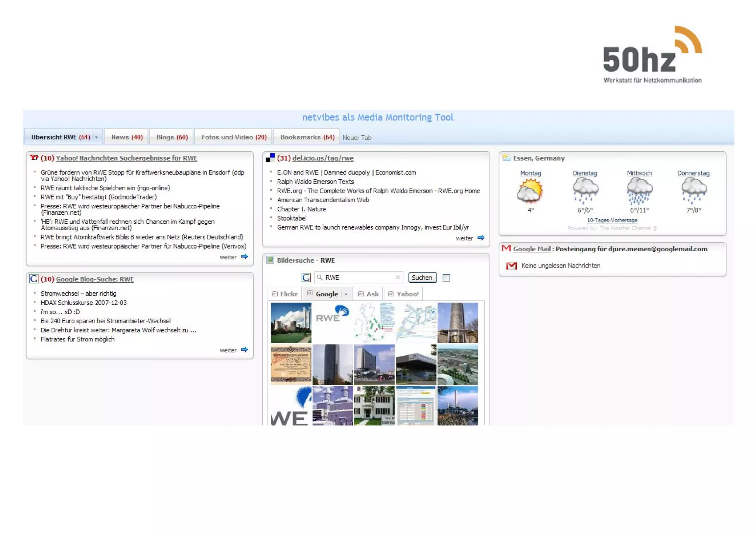Switch to the News (40) tab

point(127,137)
